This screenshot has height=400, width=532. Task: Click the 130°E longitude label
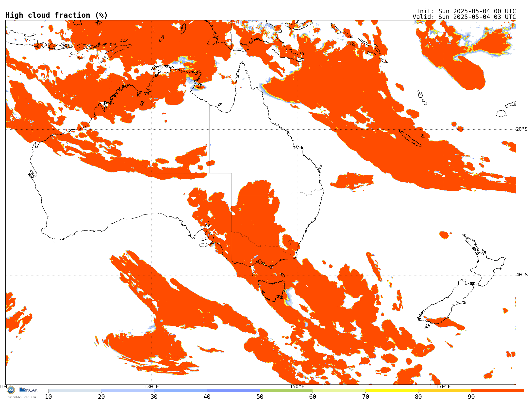pos(151,386)
